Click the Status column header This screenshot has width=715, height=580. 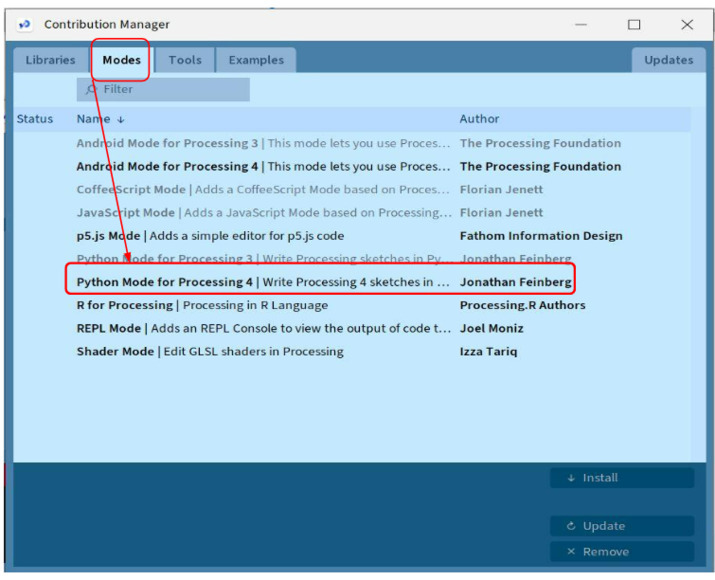pos(35,119)
